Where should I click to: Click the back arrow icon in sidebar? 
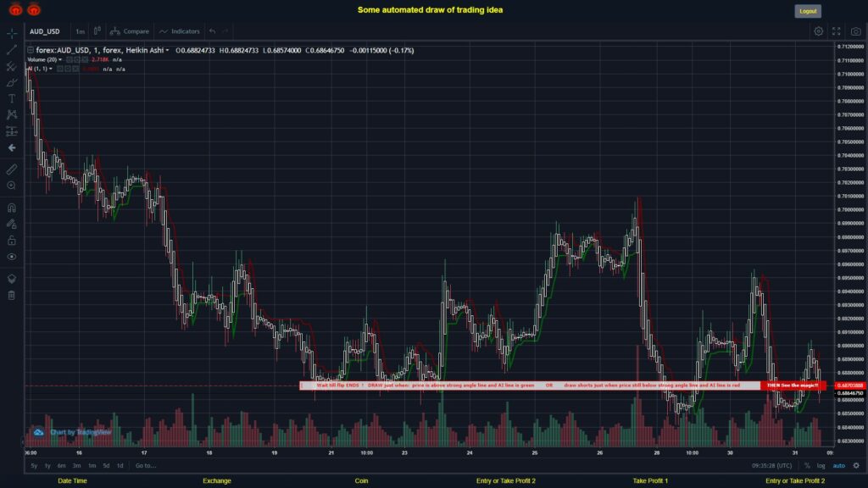pyautogui.click(x=12, y=147)
